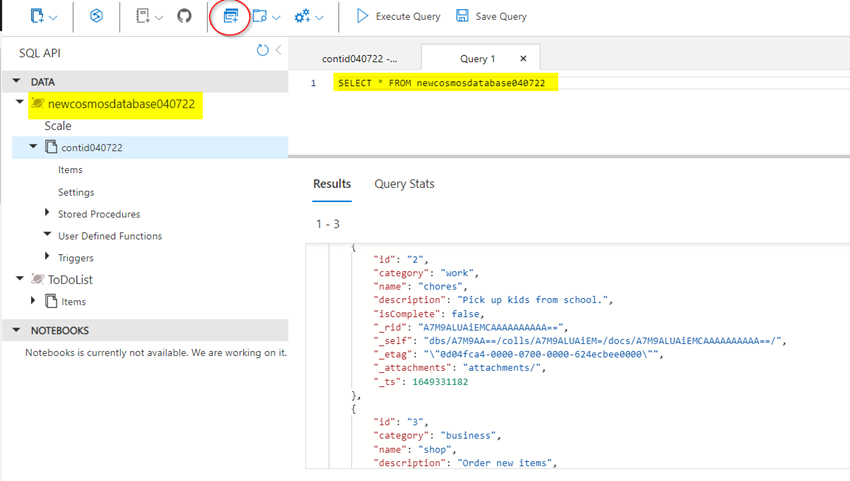Click the Save Query disk icon
The width and height of the screenshot is (850, 481).
(462, 16)
